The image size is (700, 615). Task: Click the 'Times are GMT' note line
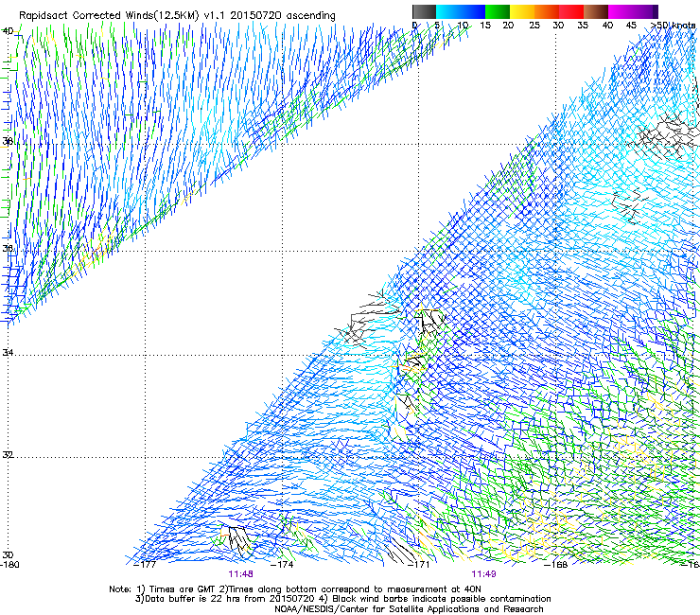point(295,589)
